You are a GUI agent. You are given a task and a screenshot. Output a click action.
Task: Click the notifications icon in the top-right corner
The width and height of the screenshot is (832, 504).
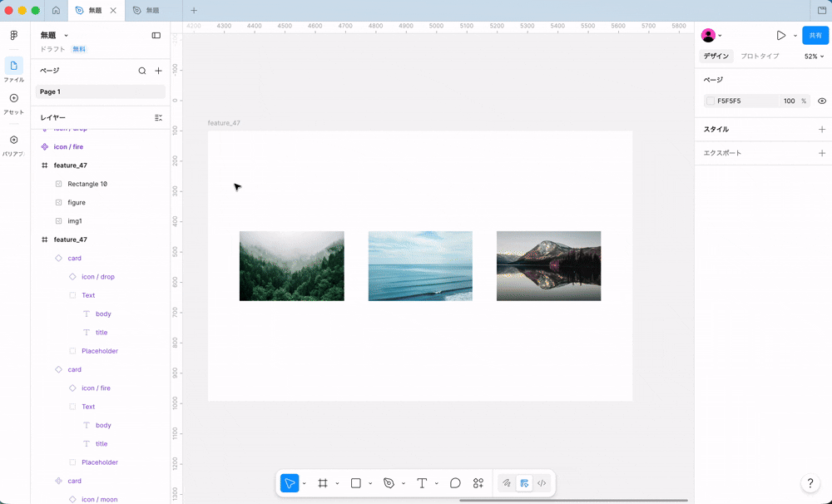point(822,10)
